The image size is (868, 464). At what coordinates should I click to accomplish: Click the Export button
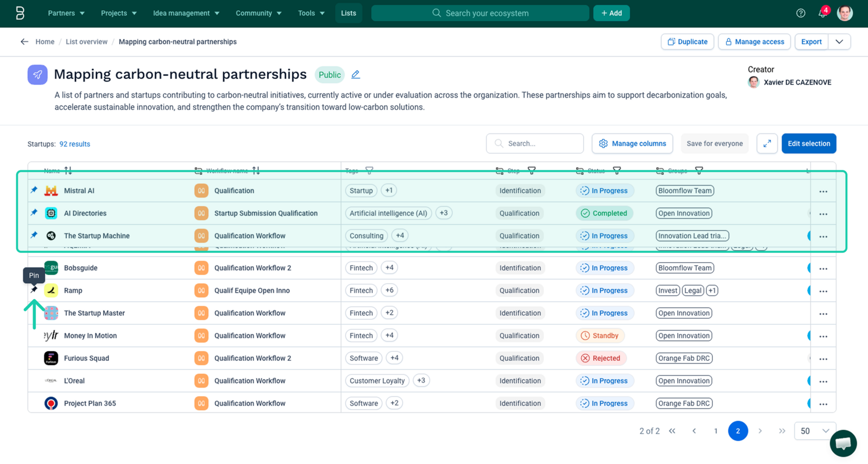point(812,42)
